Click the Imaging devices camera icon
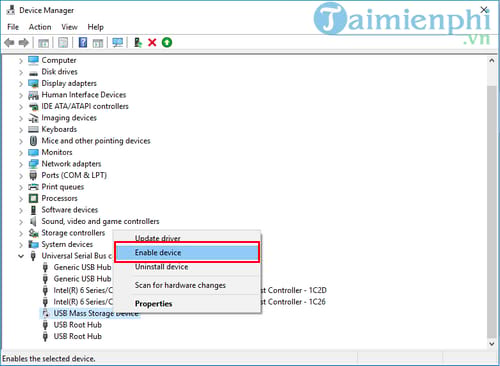500x366 pixels. 33,118
